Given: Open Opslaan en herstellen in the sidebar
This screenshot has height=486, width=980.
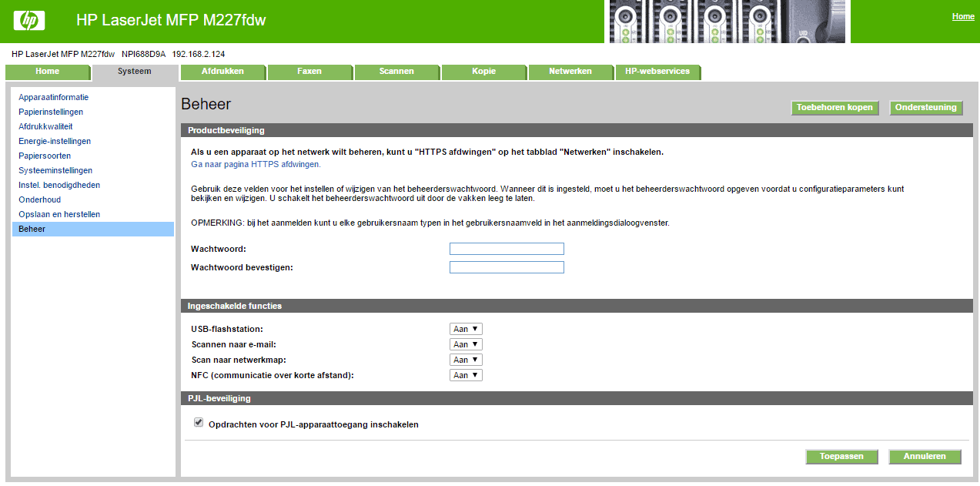Looking at the screenshot, I should pyautogui.click(x=59, y=215).
